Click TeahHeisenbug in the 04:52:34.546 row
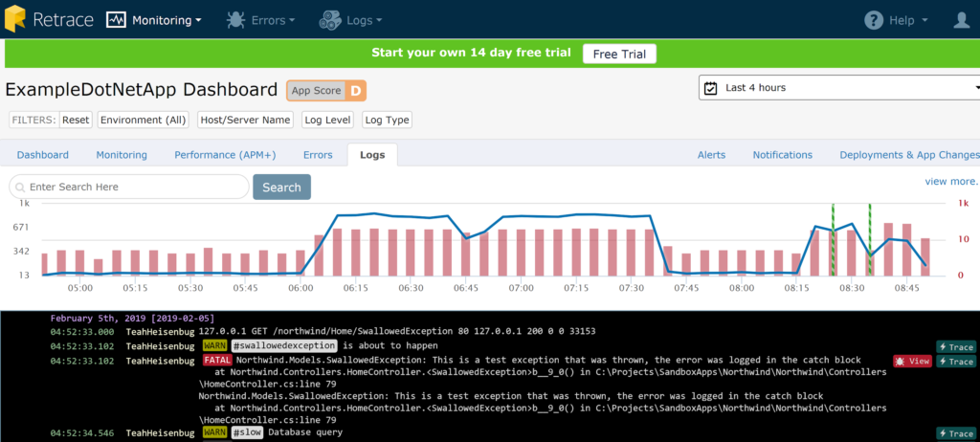This screenshot has height=442, width=980. 160,432
